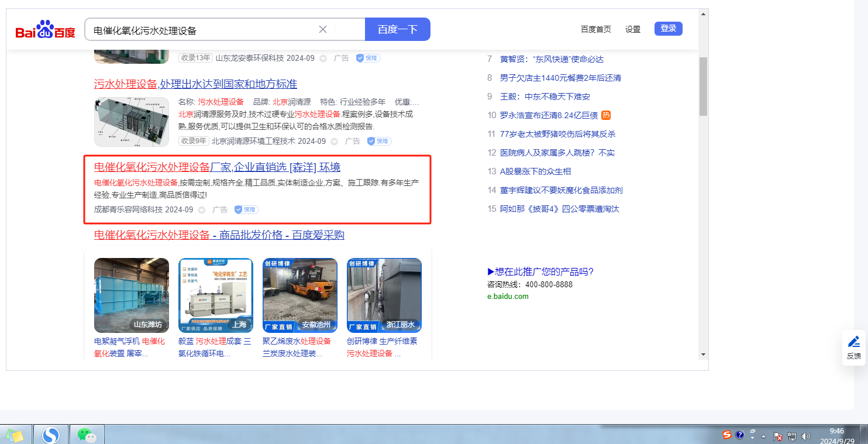Click advertiser name 北京润清源环境工程技术
The height and width of the screenshot is (444, 868).
point(253,141)
